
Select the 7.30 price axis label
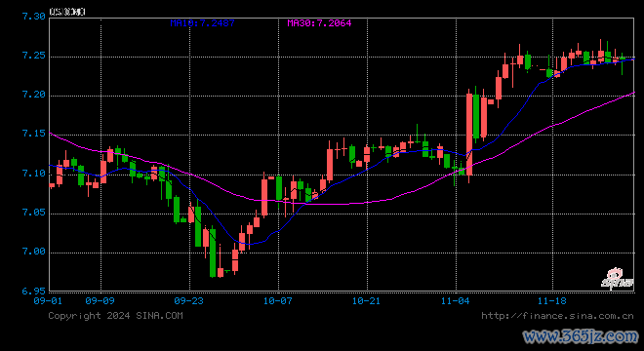pos(34,17)
